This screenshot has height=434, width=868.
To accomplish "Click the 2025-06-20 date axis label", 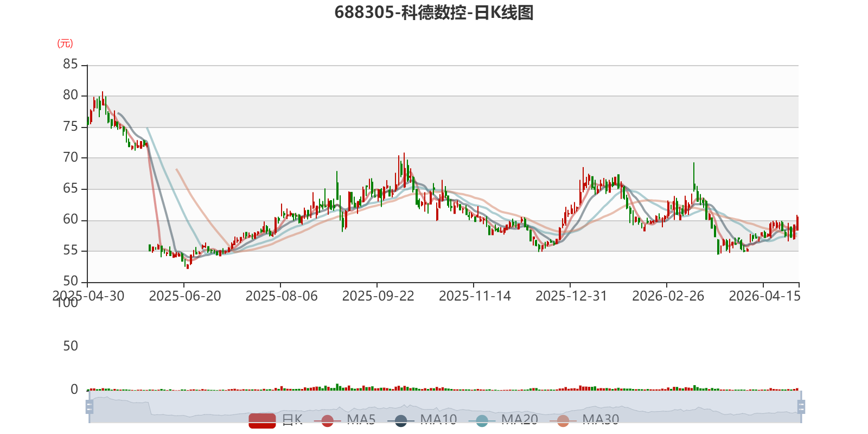I will (x=185, y=296).
